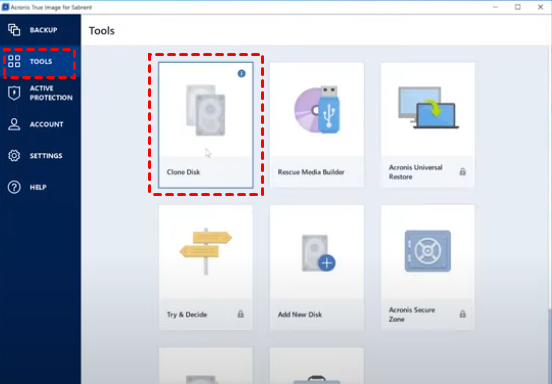Launch the Clone Disk label
This screenshot has width=552, height=384.
pos(183,172)
